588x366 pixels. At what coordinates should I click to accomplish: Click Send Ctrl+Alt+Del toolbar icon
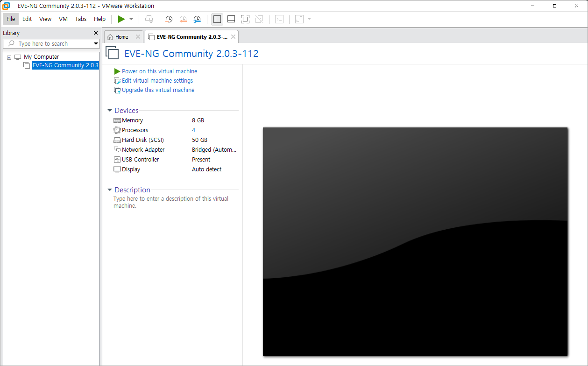click(149, 19)
